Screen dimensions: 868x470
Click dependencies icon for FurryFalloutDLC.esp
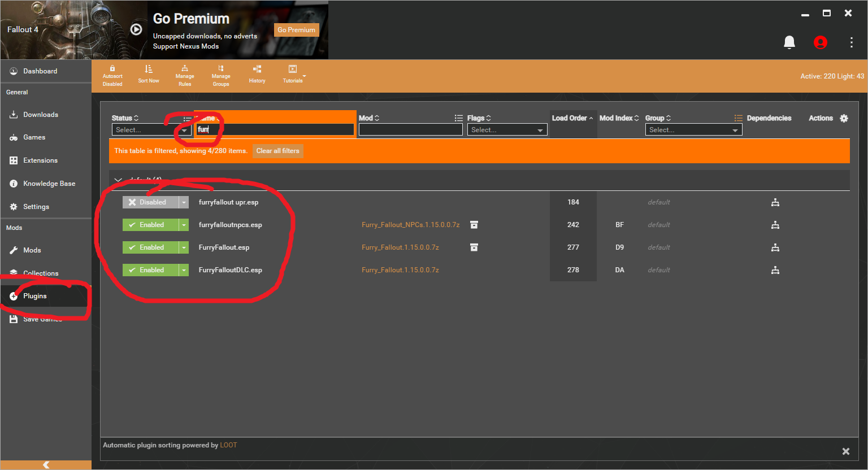pos(775,270)
